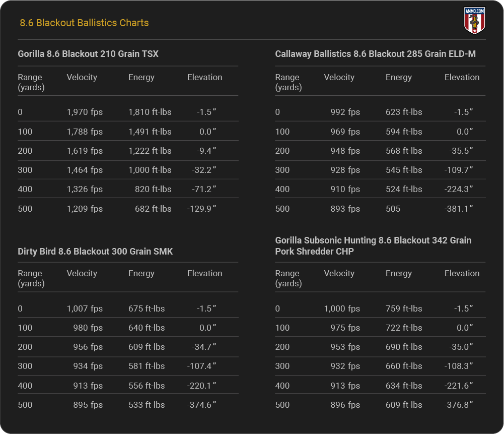Viewport: 504px width, 434px height.
Task: Click the '594 ft-lbs' energy value
Action: pyautogui.click(x=404, y=132)
